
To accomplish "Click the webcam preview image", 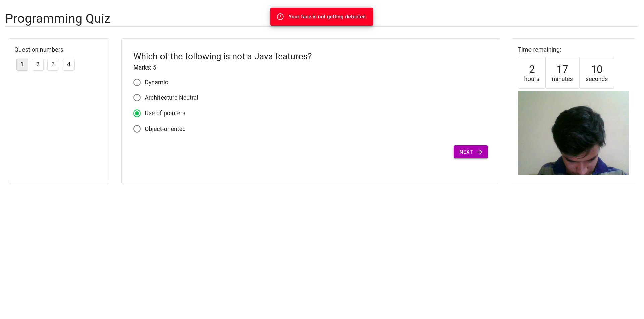I will pyautogui.click(x=573, y=133).
